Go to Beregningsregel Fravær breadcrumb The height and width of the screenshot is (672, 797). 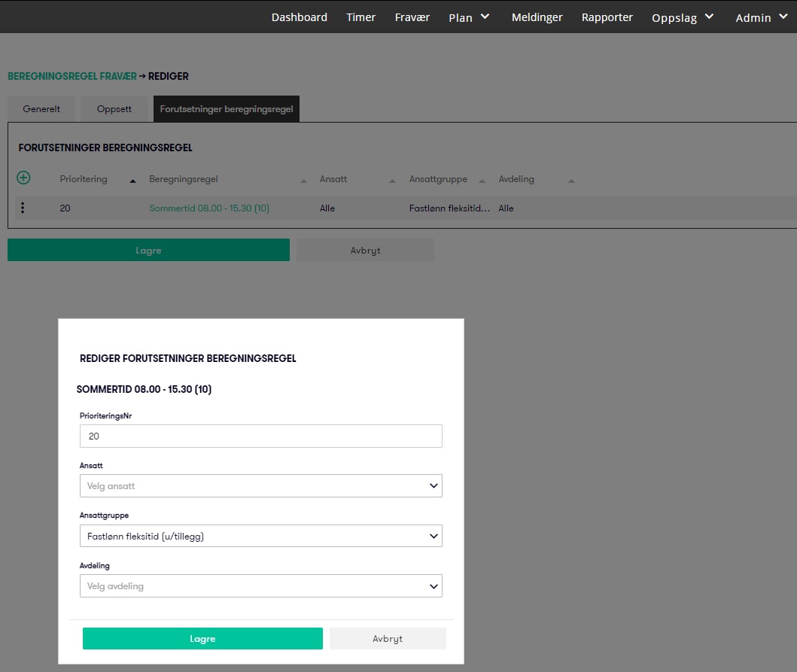point(72,76)
